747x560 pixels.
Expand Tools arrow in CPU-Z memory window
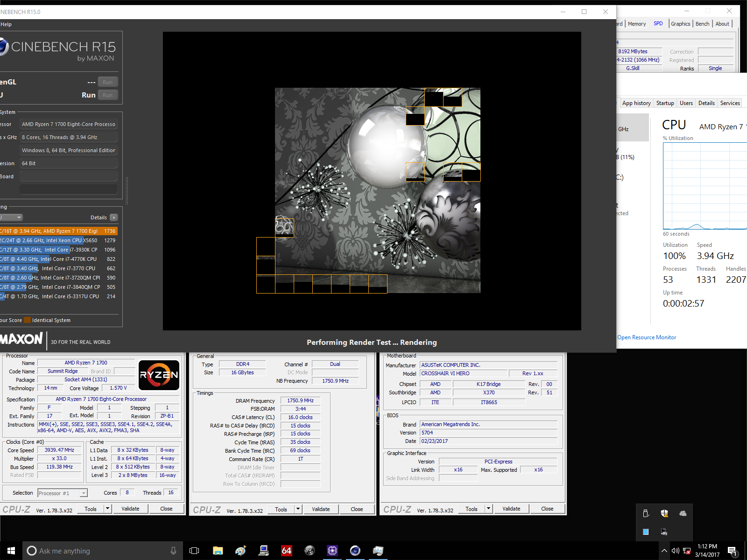[x=298, y=509]
